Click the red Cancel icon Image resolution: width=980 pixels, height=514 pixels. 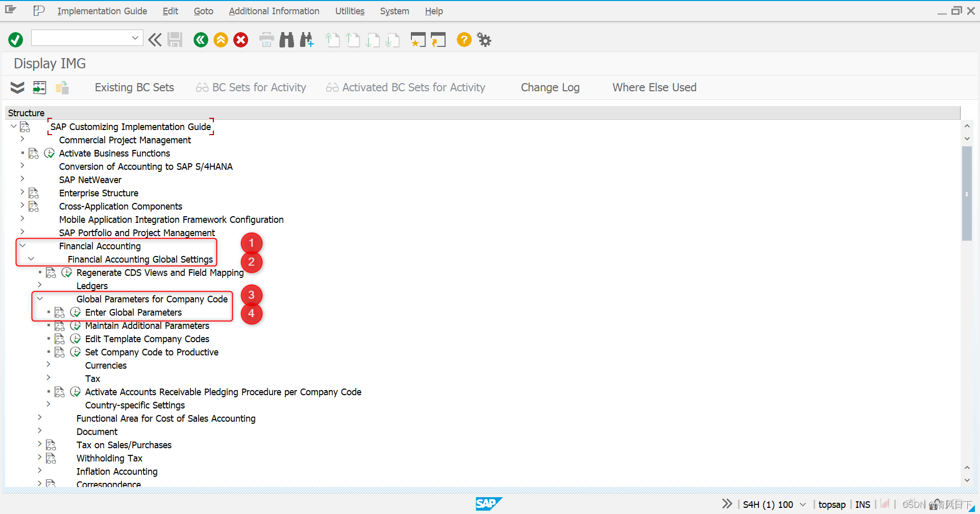tap(240, 39)
